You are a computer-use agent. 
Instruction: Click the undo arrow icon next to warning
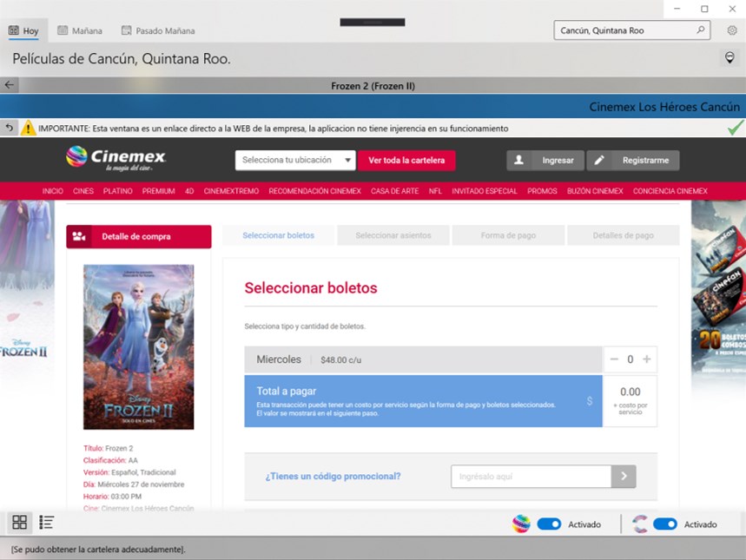pos(9,128)
